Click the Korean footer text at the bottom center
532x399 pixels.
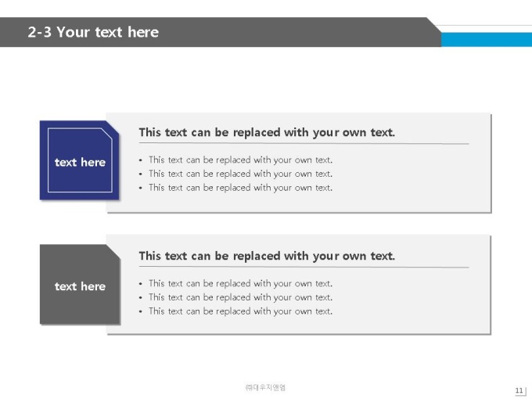point(265,387)
